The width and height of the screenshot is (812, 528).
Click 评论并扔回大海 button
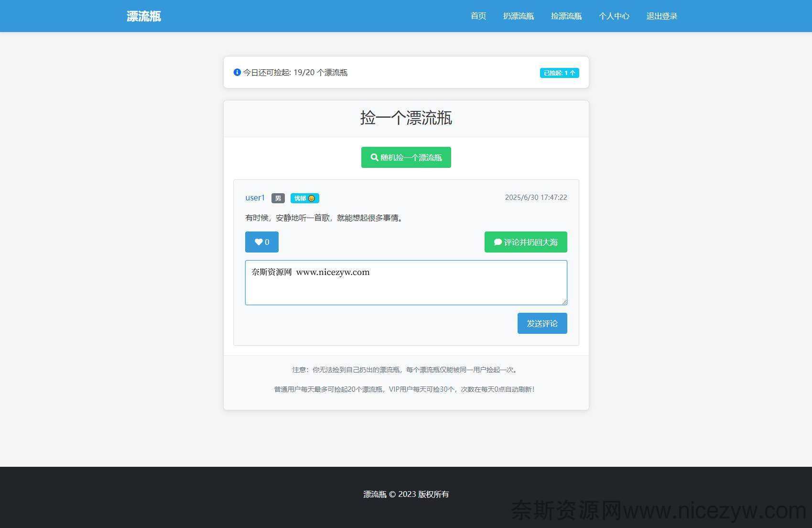click(x=526, y=242)
